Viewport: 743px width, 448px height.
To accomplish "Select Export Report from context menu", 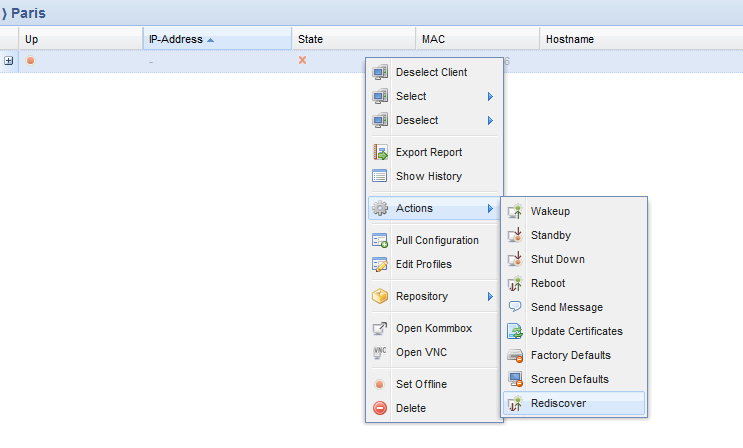I will point(428,152).
